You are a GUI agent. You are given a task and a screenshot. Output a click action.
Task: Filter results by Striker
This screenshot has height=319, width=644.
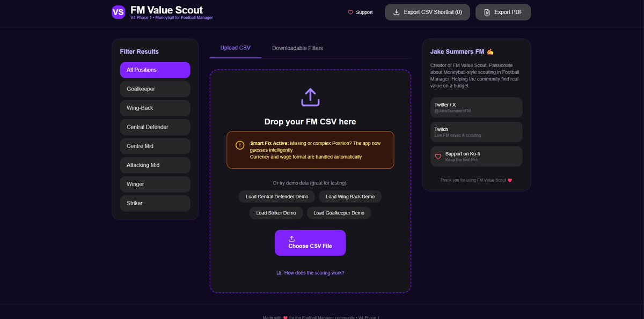(155, 203)
